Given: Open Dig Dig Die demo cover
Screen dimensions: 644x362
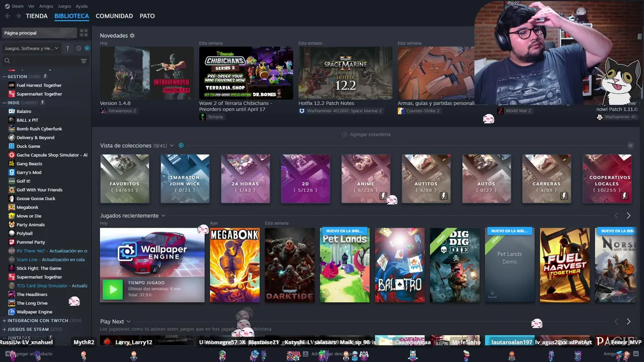Looking at the screenshot, I should [x=455, y=265].
